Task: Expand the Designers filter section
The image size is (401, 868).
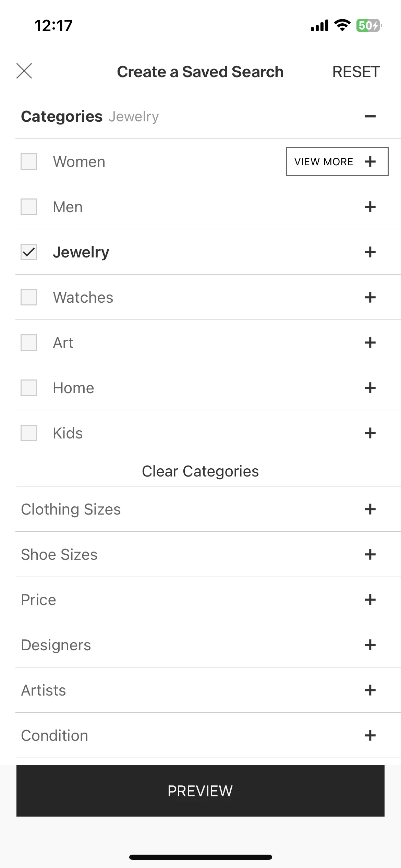Action: [x=208, y=645]
